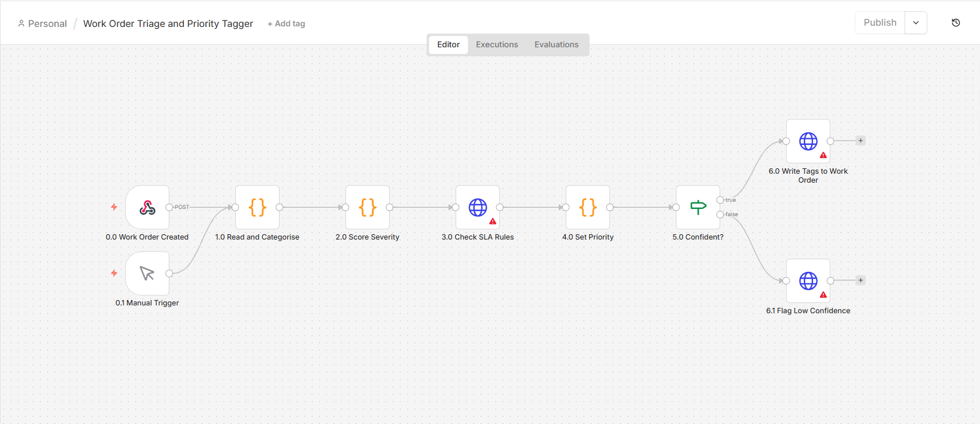Click the '0.1 Manual Trigger' label
This screenshot has width=980, height=424.
pyautogui.click(x=147, y=303)
